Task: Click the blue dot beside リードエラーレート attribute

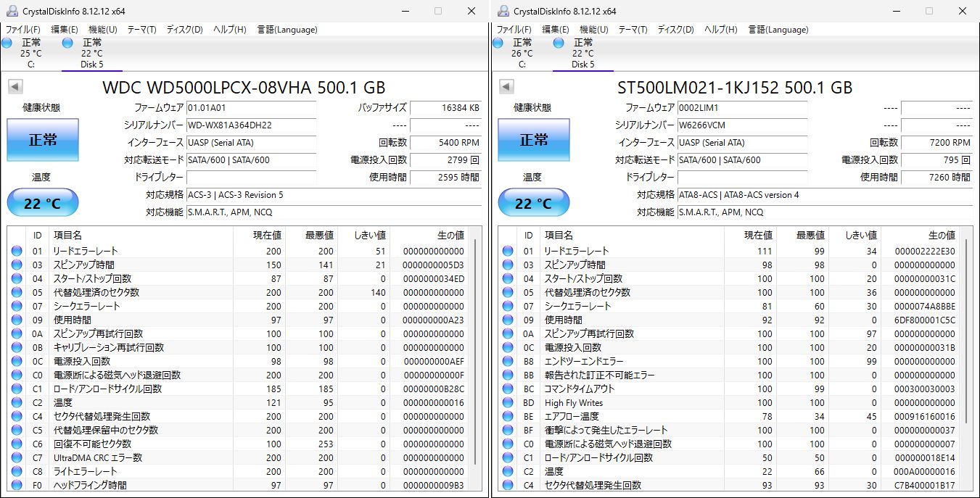Action: click(x=16, y=251)
